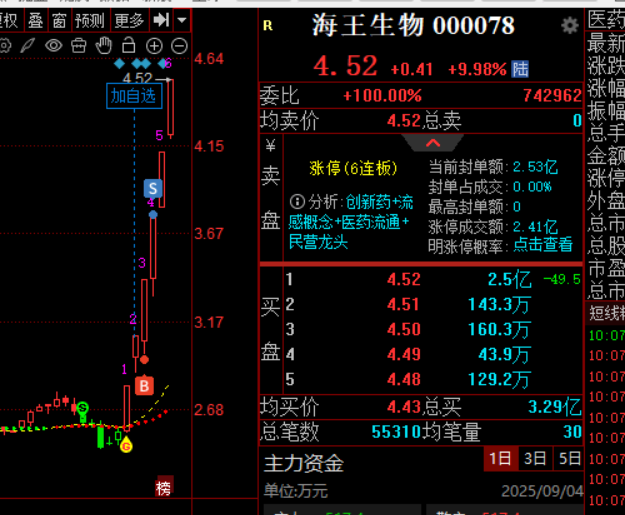Image resolution: width=625 pixels, height=515 pixels.
Task: Click the green S marker on chart
Action: coord(83,408)
